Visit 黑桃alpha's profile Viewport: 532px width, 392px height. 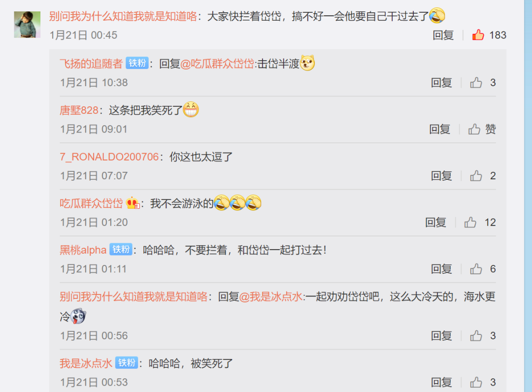[x=83, y=250]
